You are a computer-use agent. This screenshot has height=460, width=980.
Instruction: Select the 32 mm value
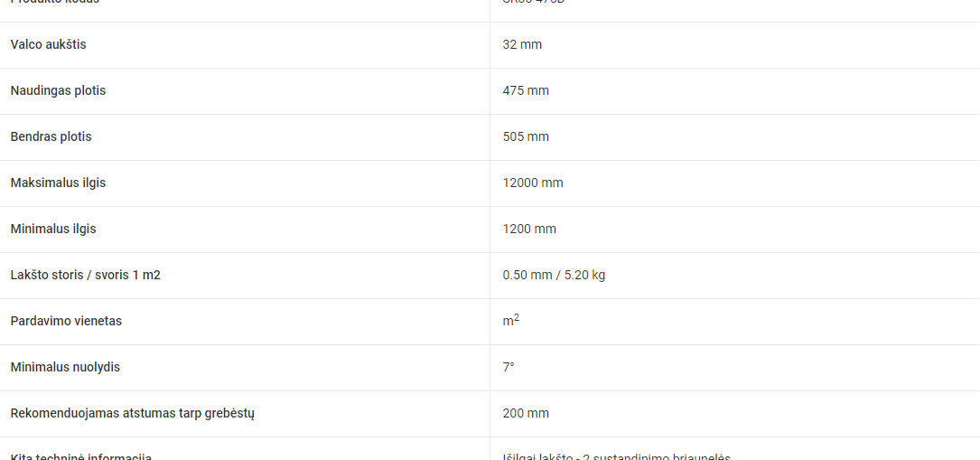522,44
